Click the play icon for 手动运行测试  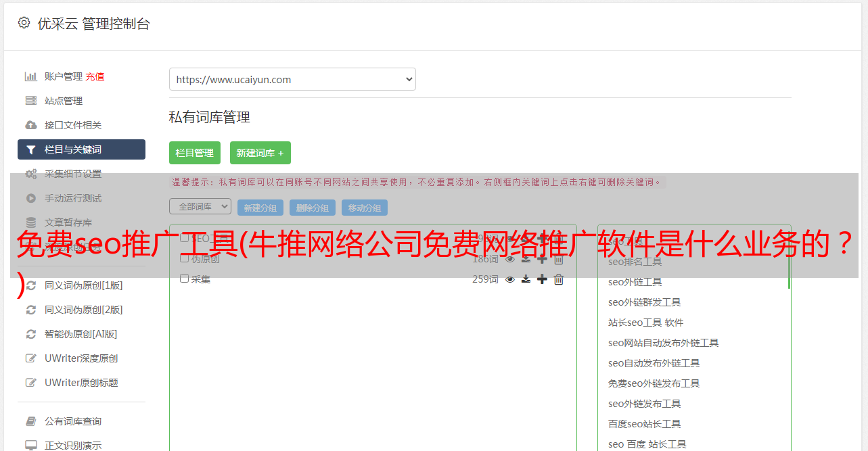(31, 198)
